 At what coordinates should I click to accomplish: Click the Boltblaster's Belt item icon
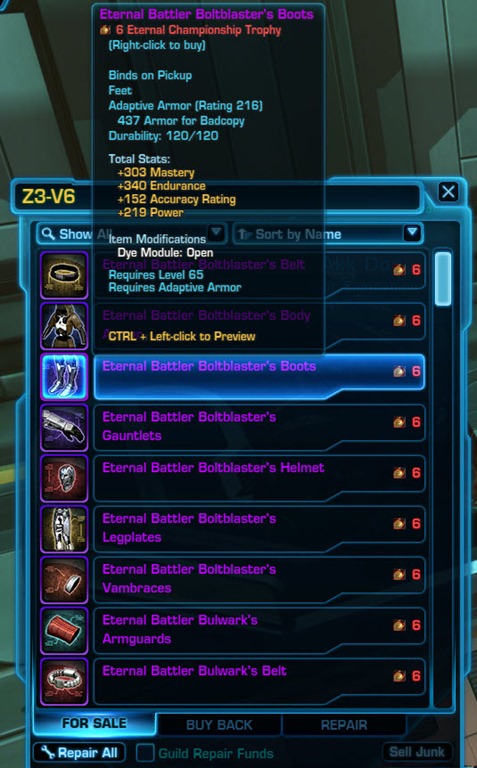(64, 275)
